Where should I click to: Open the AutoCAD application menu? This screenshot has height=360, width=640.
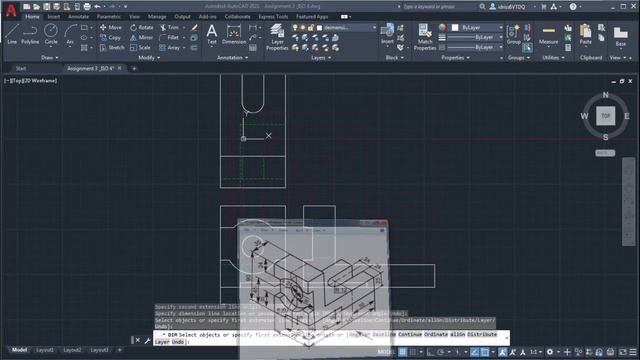pos(11,10)
